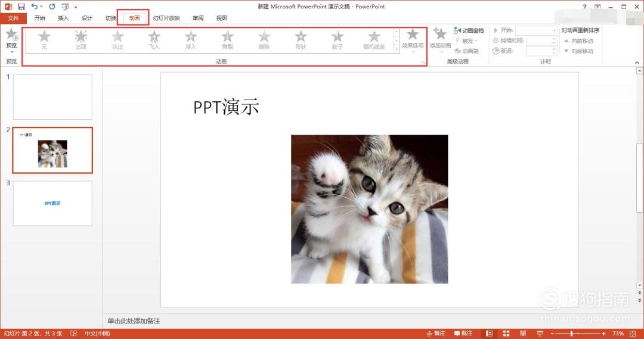Activate the 动画刷 animation painter
The image size is (644, 339).
click(466, 51)
